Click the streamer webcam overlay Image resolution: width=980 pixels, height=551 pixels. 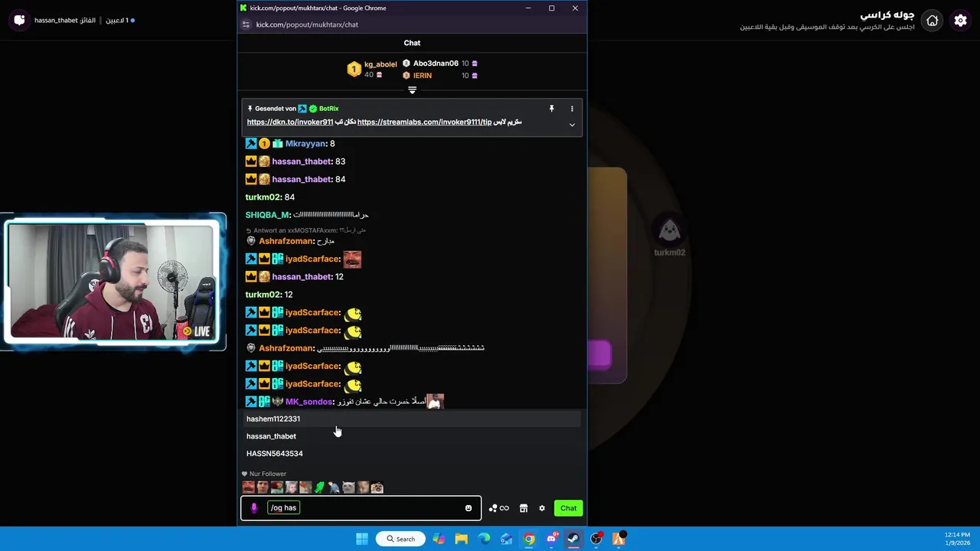coord(113,282)
